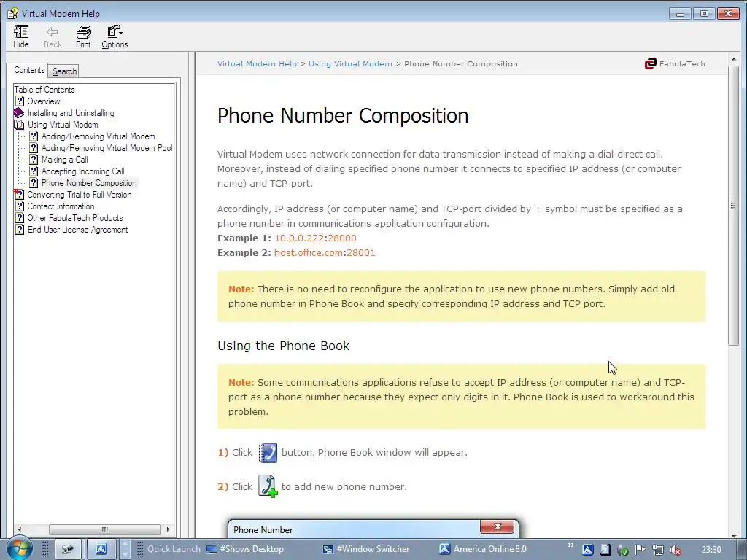
Task: Click content pane scroll up arrow
Action: (734, 59)
